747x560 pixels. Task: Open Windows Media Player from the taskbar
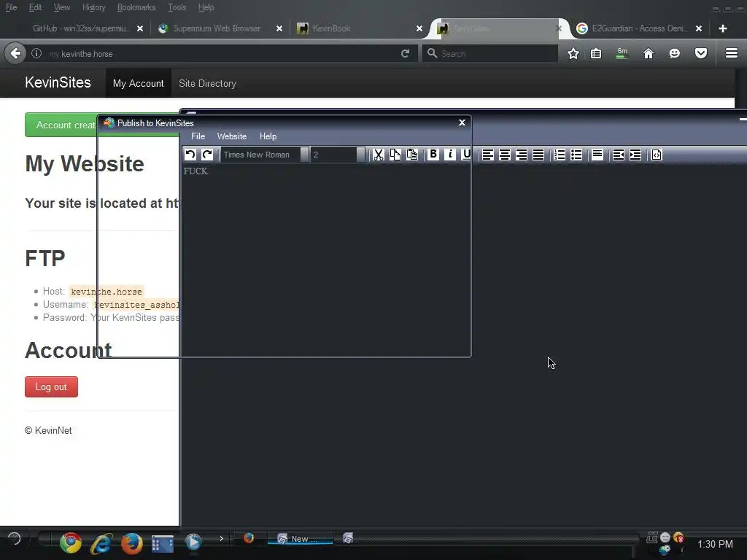[x=193, y=542]
